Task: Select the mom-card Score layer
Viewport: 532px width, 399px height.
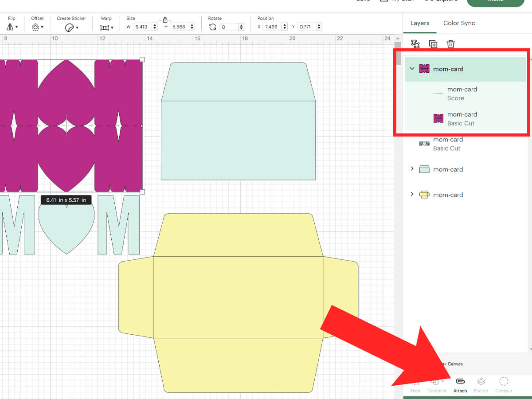Action: coord(465,94)
